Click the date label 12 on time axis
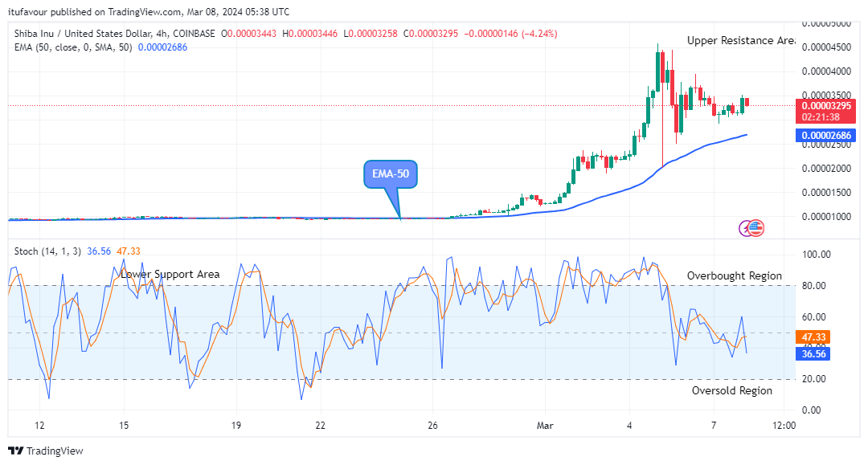868x465 pixels. 39,426
